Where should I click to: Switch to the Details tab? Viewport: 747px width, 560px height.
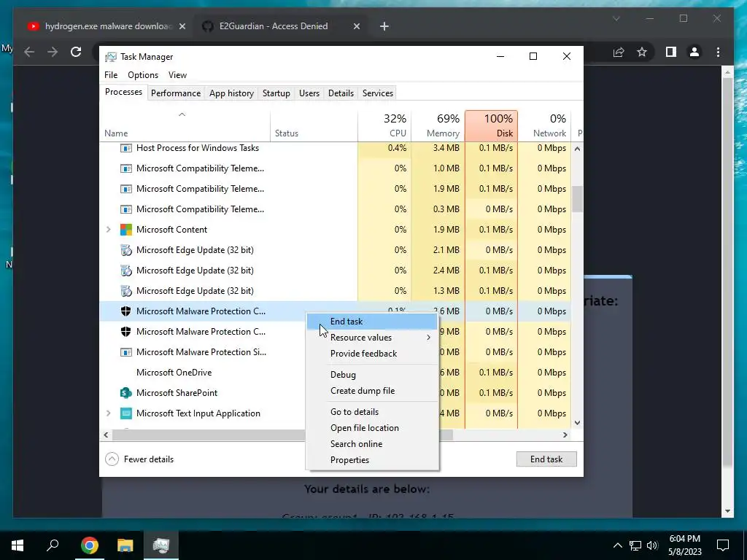coord(341,93)
